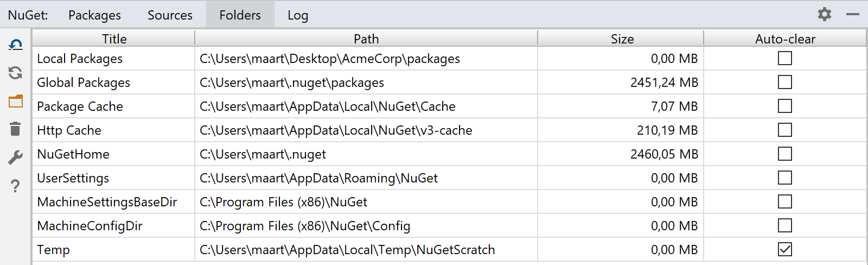Uncheck auto-clear for Temp folder
Viewport: 868px width, 265px height.
785,249
